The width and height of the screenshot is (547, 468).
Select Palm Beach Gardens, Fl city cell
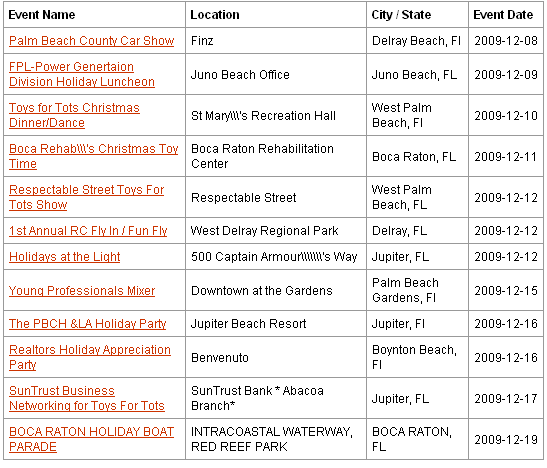pyautogui.click(x=417, y=290)
